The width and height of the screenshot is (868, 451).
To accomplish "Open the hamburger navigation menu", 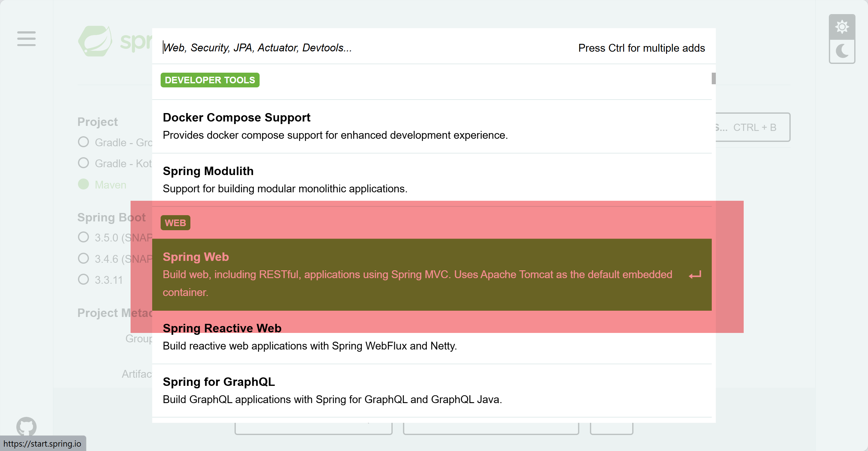I will pos(26,39).
